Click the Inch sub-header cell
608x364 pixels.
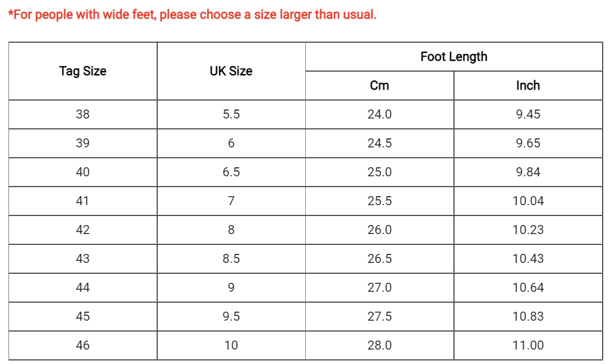528,85
